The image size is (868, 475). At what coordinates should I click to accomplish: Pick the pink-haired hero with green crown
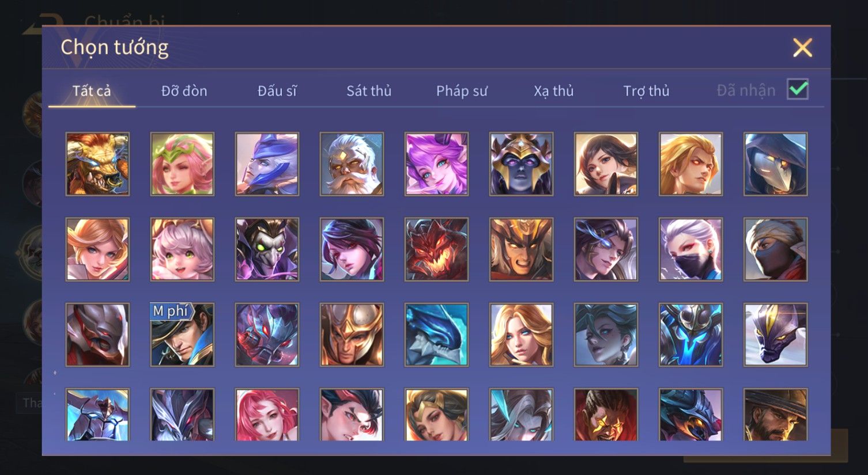click(x=182, y=164)
